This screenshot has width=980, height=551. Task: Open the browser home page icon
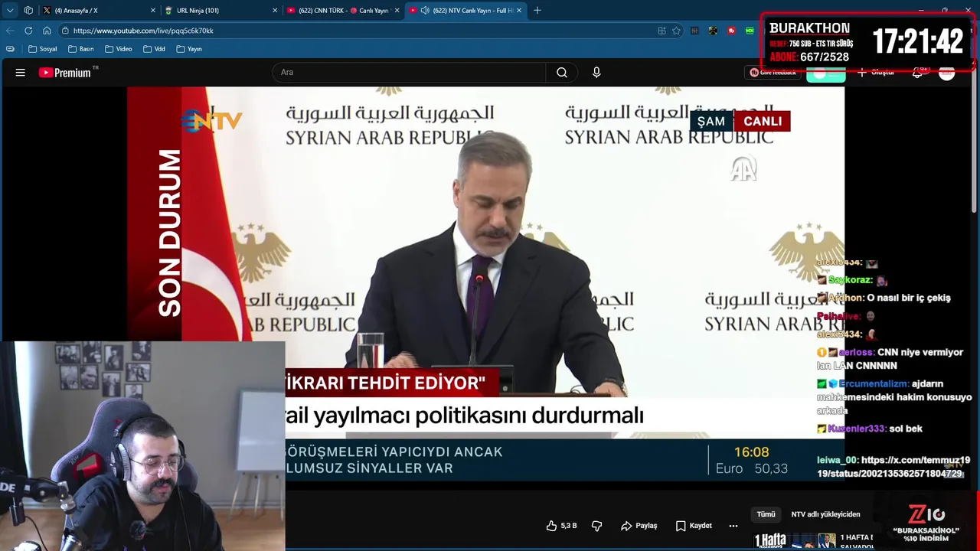pos(47,31)
